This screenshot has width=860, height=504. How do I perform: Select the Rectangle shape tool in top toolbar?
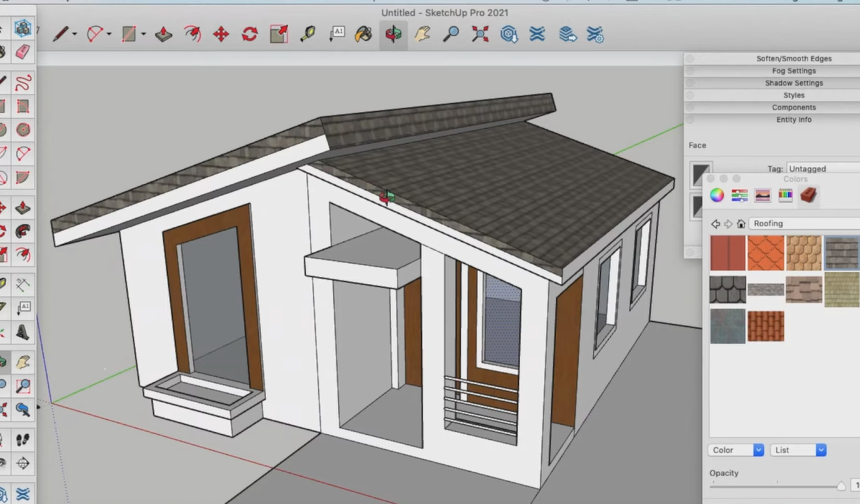point(129,34)
